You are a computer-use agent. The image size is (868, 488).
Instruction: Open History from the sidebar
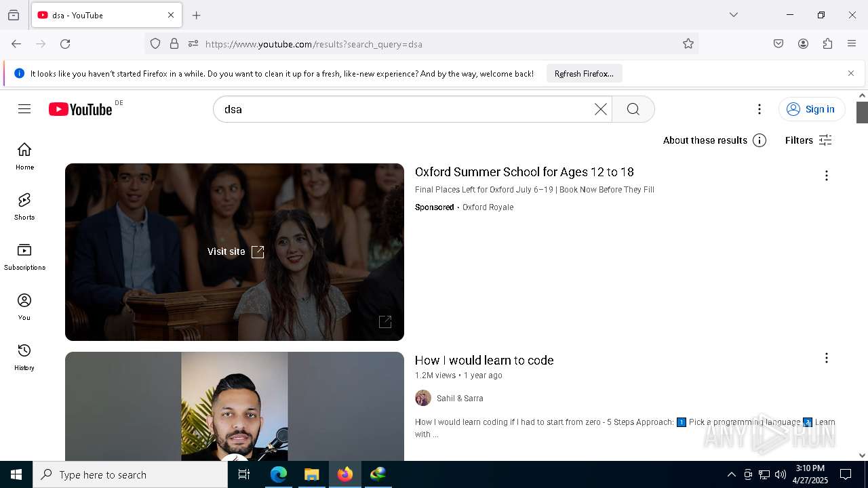click(x=24, y=357)
